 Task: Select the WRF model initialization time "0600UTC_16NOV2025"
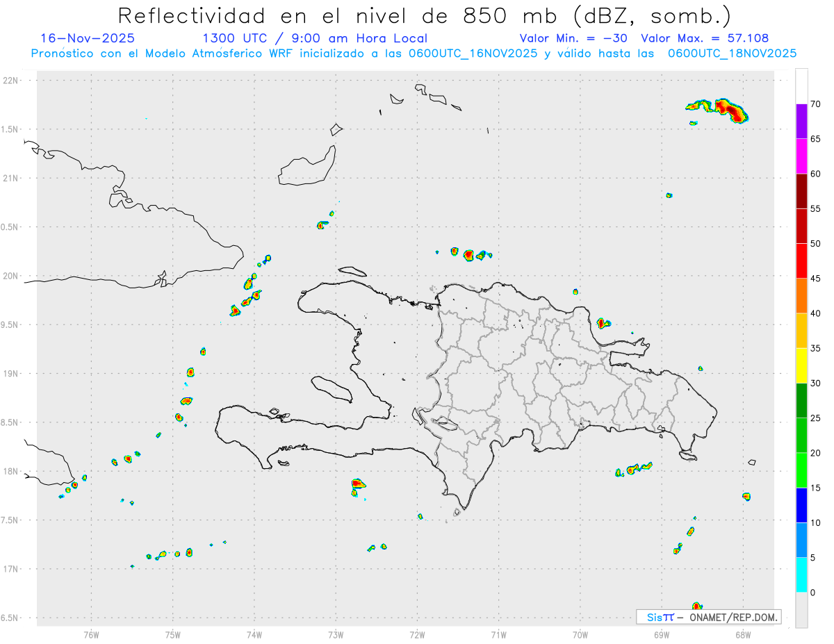[473, 53]
